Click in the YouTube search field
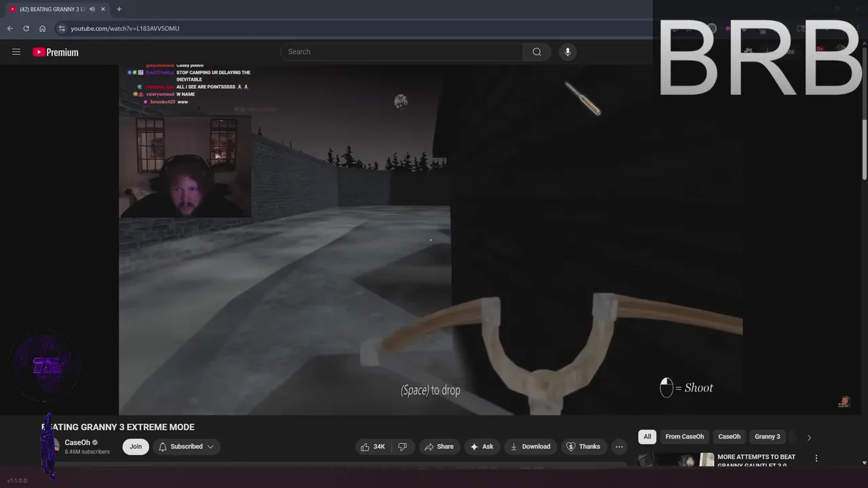This screenshot has width=868, height=488. point(401,52)
